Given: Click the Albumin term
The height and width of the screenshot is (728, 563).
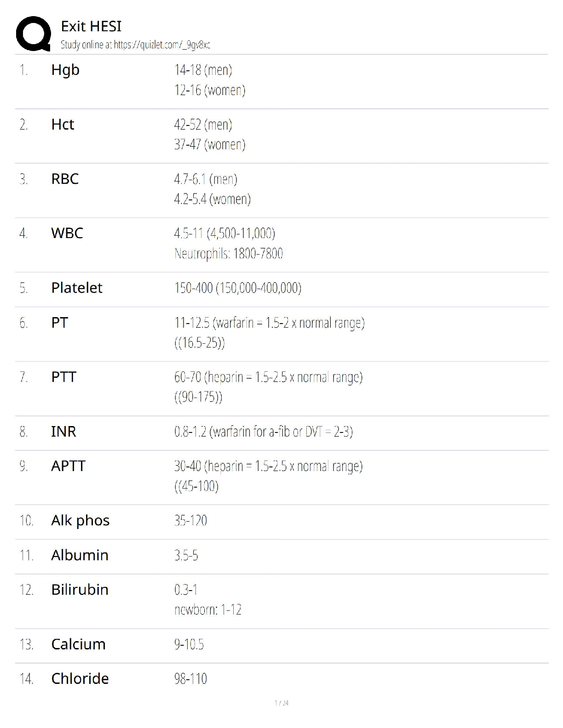Looking at the screenshot, I should (80, 555).
